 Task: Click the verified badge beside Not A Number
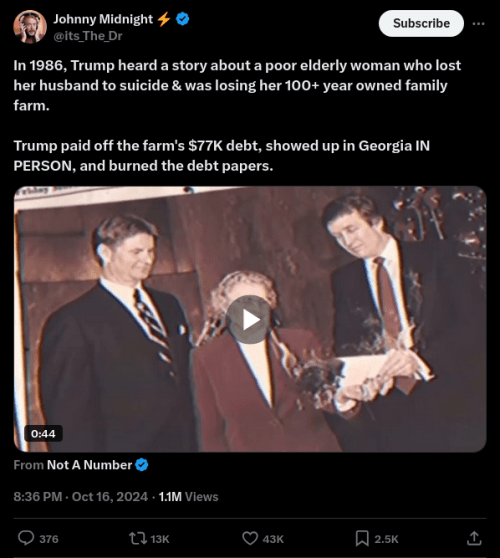coord(142,465)
